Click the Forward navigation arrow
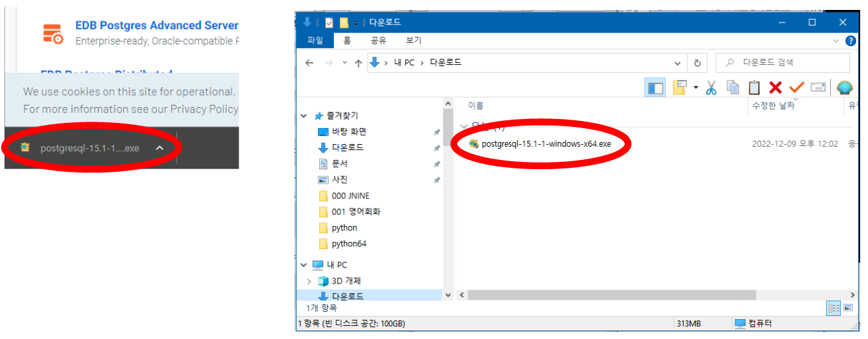Viewport: 868px width, 339px height. pos(329,63)
